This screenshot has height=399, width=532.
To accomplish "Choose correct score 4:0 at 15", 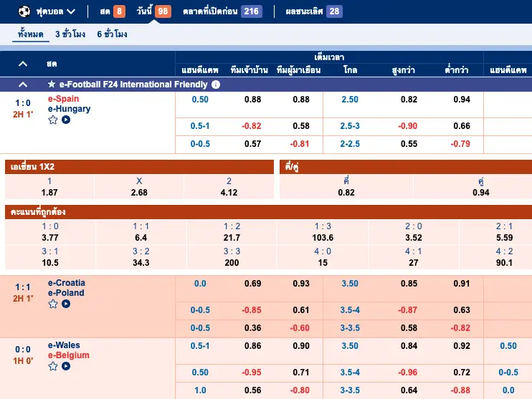I will [323, 257].
